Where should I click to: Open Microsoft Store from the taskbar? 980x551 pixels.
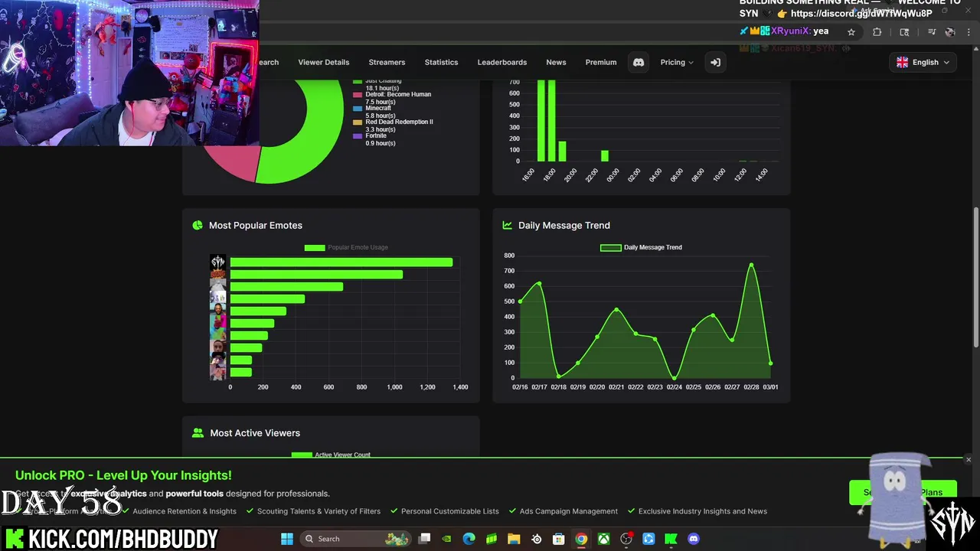click(x=559, y=539)
